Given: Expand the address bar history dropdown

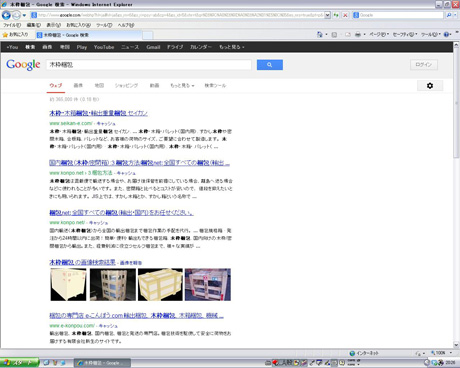Looking at the screenshot, I should pyautogui.click(x=327, y=15).
